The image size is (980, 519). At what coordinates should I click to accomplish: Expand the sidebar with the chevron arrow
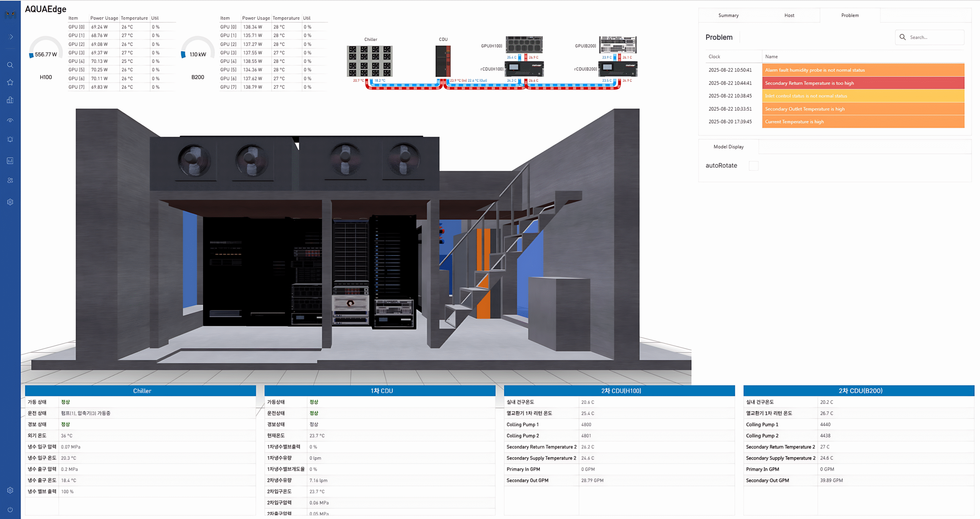[11, 37]
